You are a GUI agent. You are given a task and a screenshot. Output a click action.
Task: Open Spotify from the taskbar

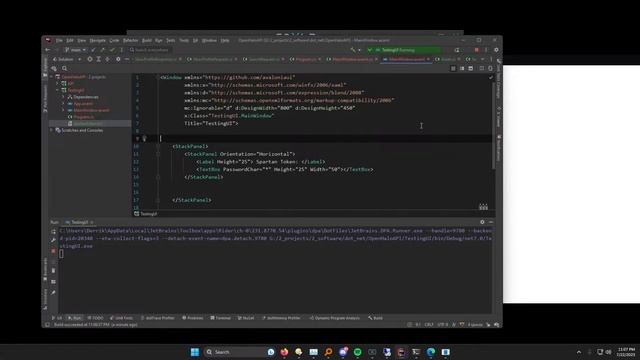tap(358, 352)
